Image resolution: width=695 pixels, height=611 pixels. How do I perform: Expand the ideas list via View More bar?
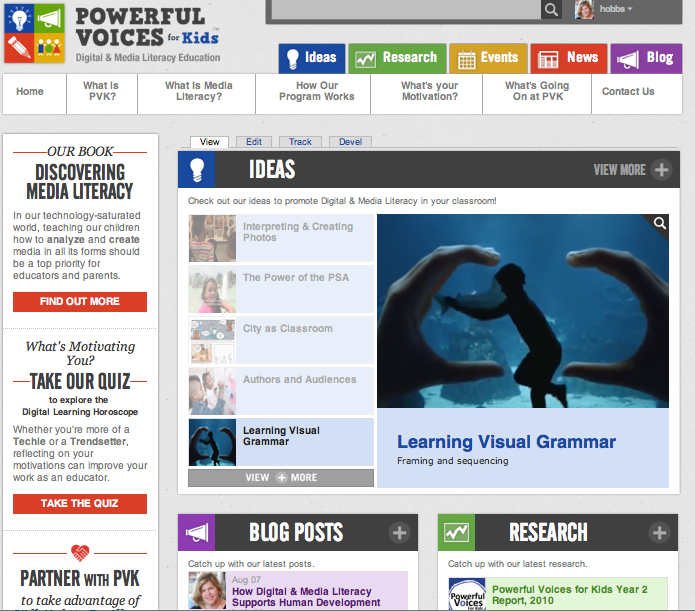(x=281, y=478)
